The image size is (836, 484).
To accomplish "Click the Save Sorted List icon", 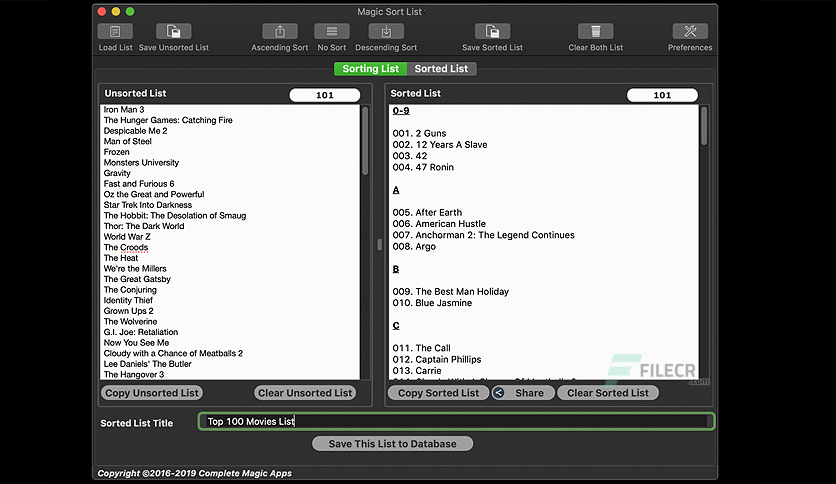I will click(x=492, y=31).
